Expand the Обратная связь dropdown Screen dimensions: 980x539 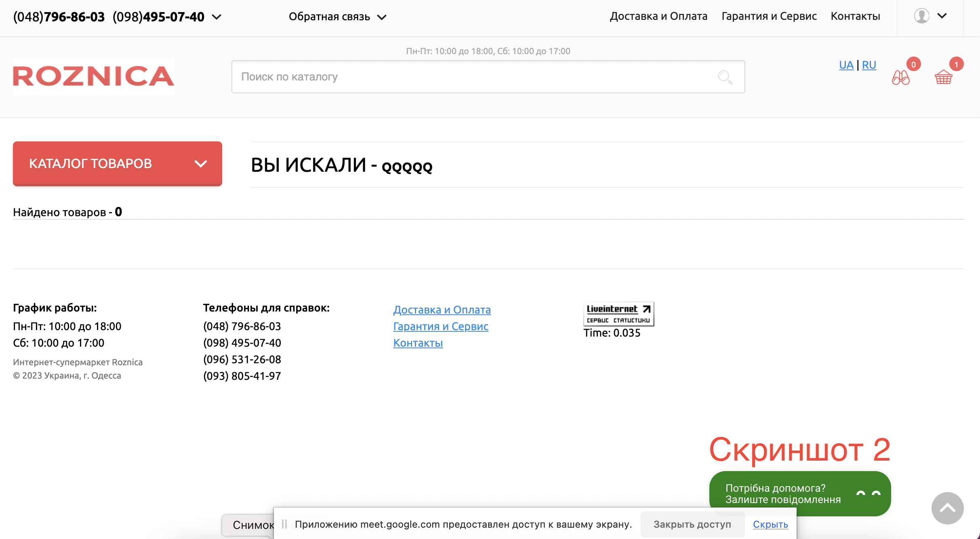(x=337, y=17)
